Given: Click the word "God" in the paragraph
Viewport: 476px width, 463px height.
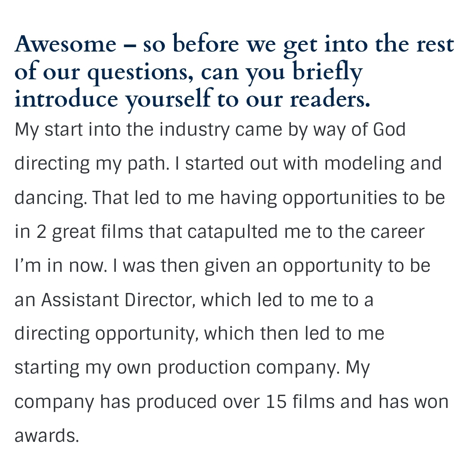Looking at the screenshot, I should pos(389,130).
